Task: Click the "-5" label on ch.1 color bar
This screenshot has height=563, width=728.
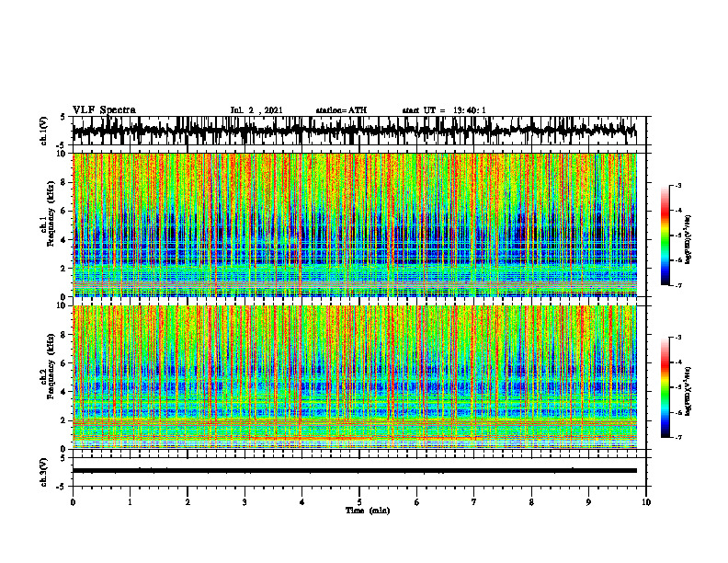Action: pos(678,236)
